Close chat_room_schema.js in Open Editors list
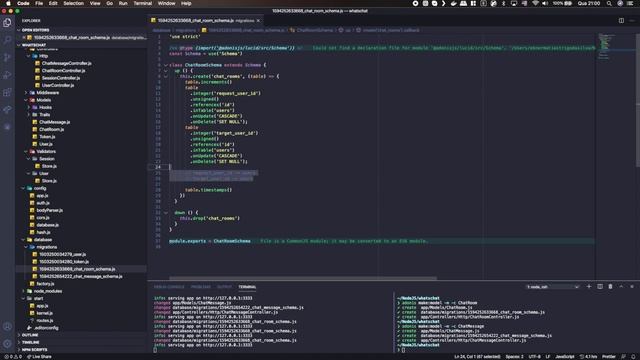Viewport: 640px width, 360px height. [24, 38]
